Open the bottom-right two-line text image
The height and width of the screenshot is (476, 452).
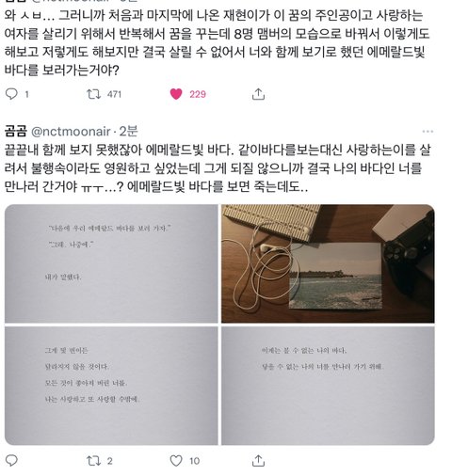point(328,386)
